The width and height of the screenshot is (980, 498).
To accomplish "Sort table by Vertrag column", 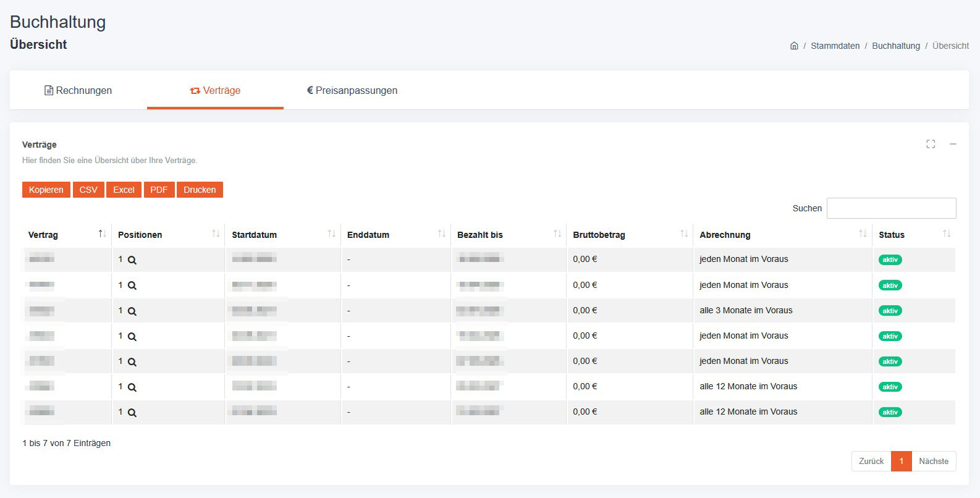I will click(x=66, y=235).
